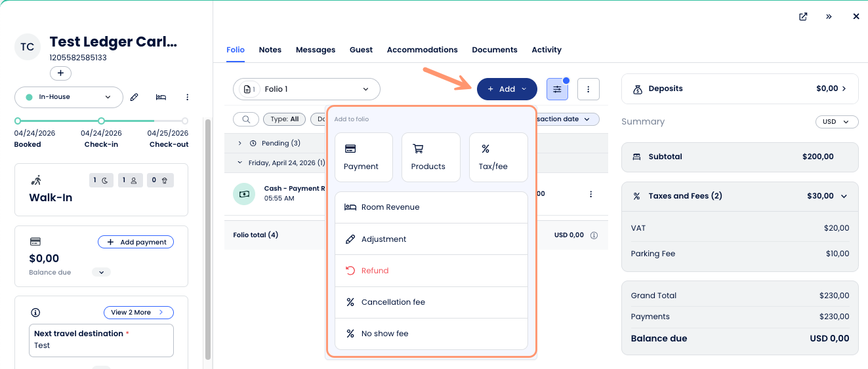Viewport: 868px width, 369px height.
Task: Select Products tile in Add to folio
Action: pos(431,157)
